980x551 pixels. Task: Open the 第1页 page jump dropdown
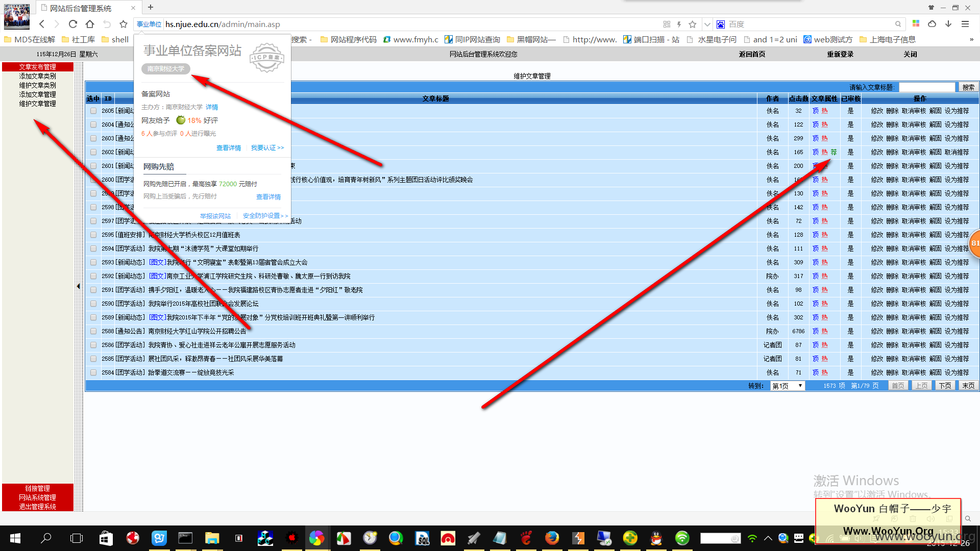(x=787, y=386)
